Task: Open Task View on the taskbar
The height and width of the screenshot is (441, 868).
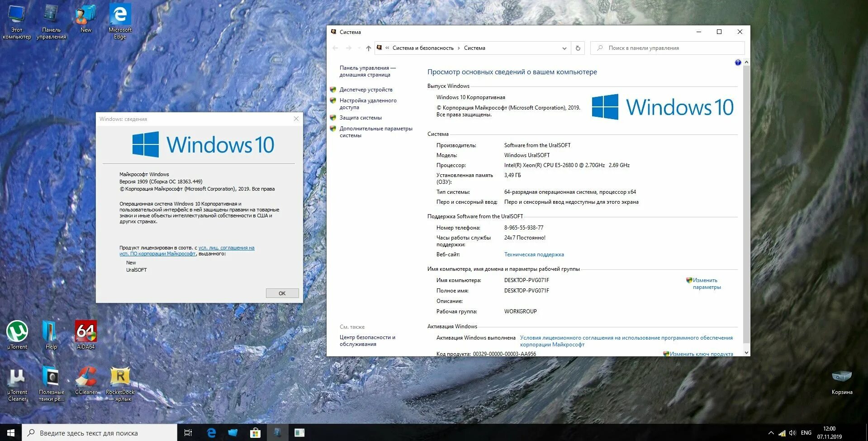Action: pos(188,433)
